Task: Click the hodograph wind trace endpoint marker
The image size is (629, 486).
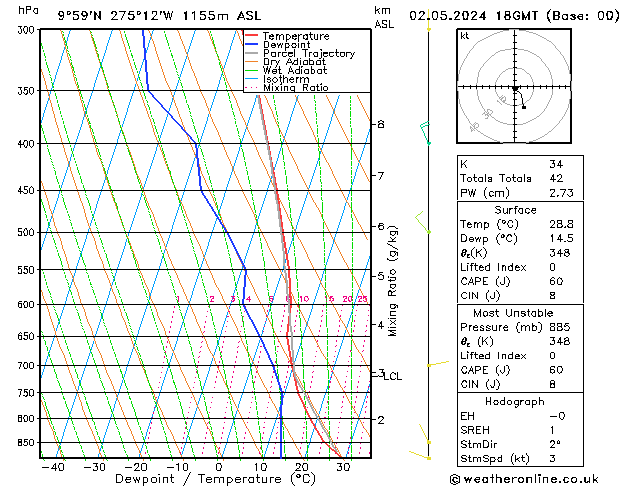Action: (523, 107)
